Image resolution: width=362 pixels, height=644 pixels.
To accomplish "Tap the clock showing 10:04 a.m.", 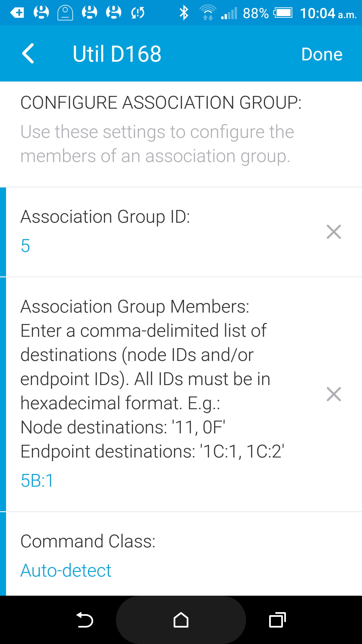I will [328, 13].
